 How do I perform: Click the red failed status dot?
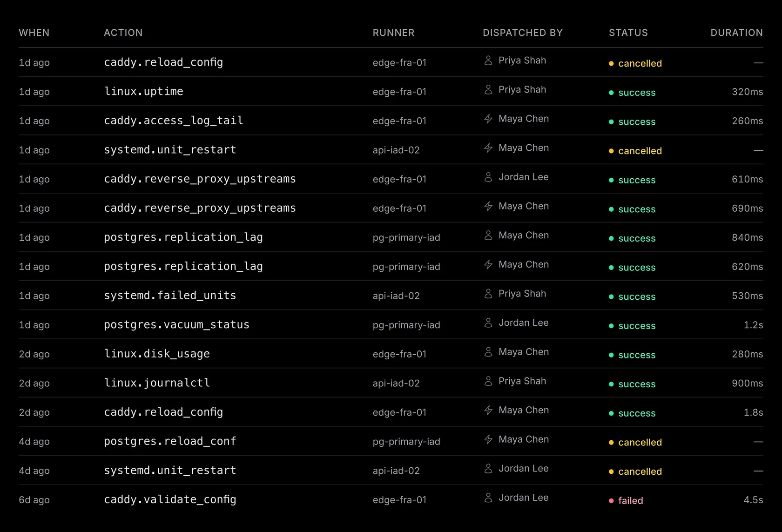point(611,501)
